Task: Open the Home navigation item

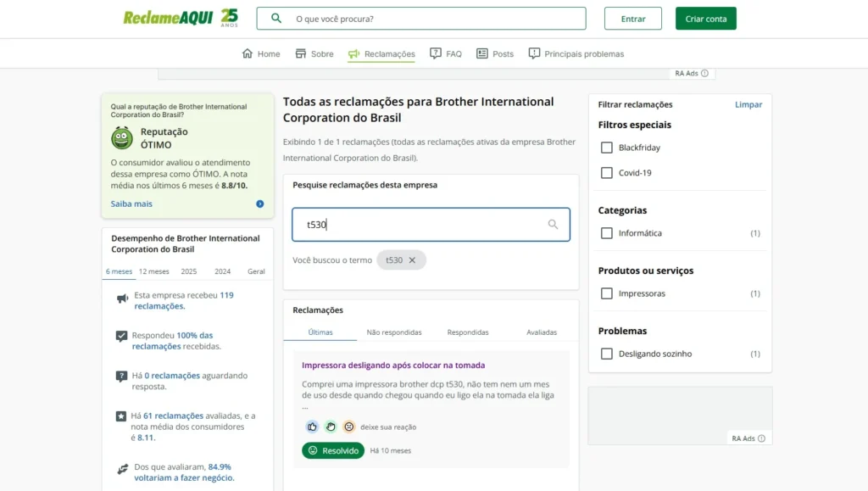Action: pos(261,53)
